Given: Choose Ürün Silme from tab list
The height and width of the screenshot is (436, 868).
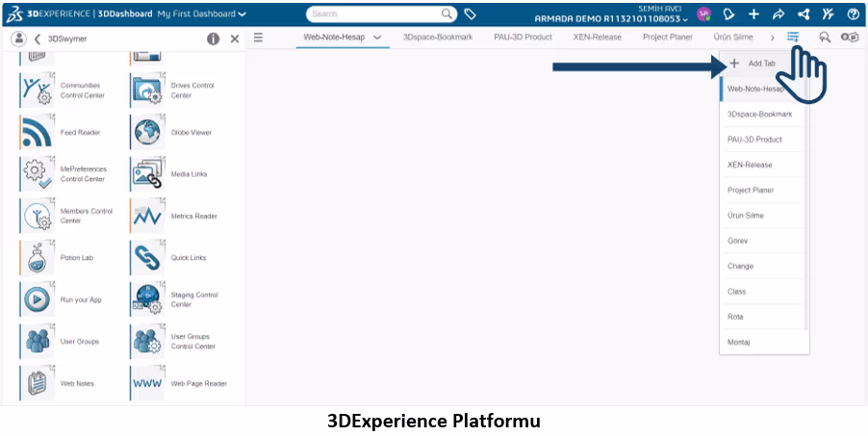Looking at the screenshot, I should tap(762, 216).
